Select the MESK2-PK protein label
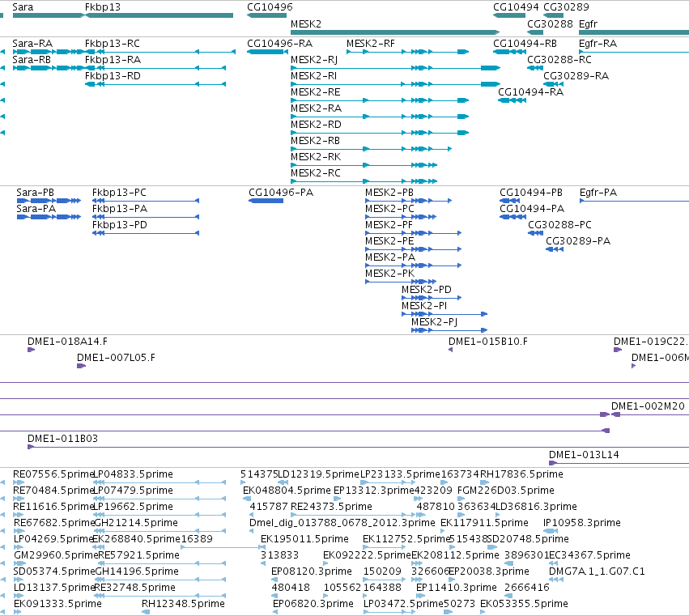Screen dimensions: 689x616 (x=389, y=274)
